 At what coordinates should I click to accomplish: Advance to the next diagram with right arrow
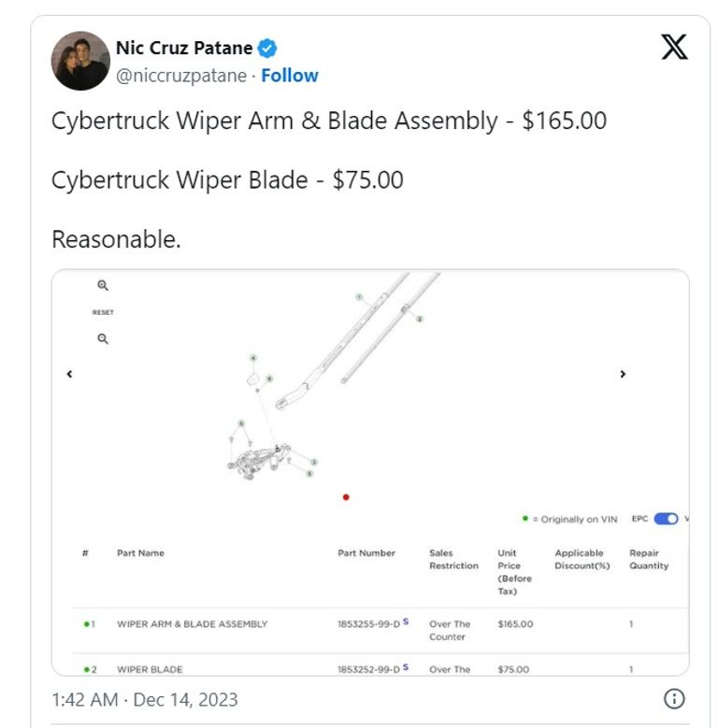pyautogui.click(x=623, y=374)
